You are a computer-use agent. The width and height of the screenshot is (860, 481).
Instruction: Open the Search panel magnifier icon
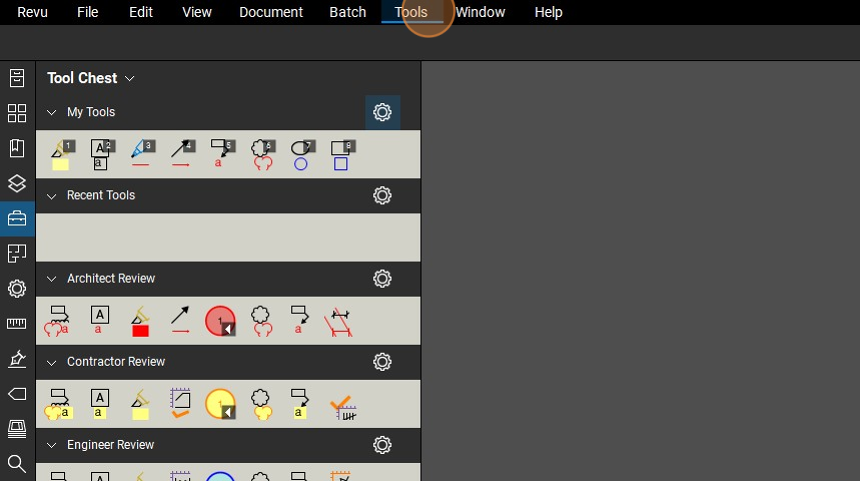(x=17, y=463)
